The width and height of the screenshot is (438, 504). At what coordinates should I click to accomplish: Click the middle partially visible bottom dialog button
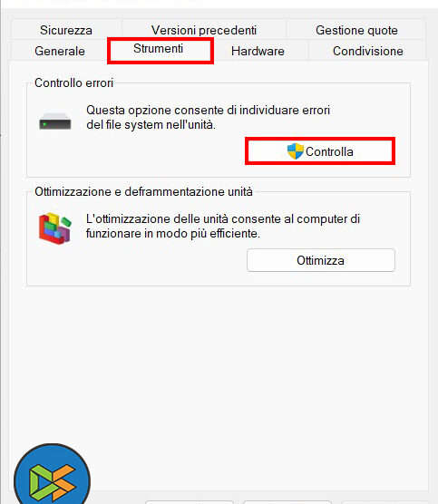[x=287, y=502]
